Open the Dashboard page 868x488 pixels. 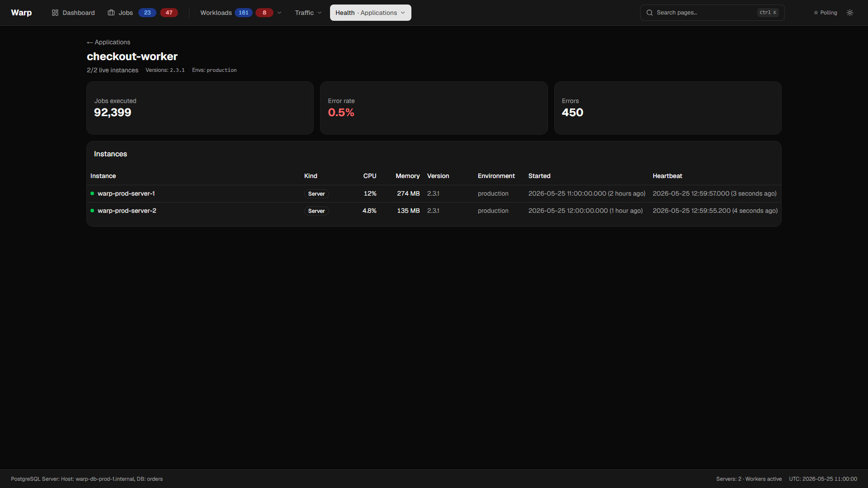pos(73,13)
